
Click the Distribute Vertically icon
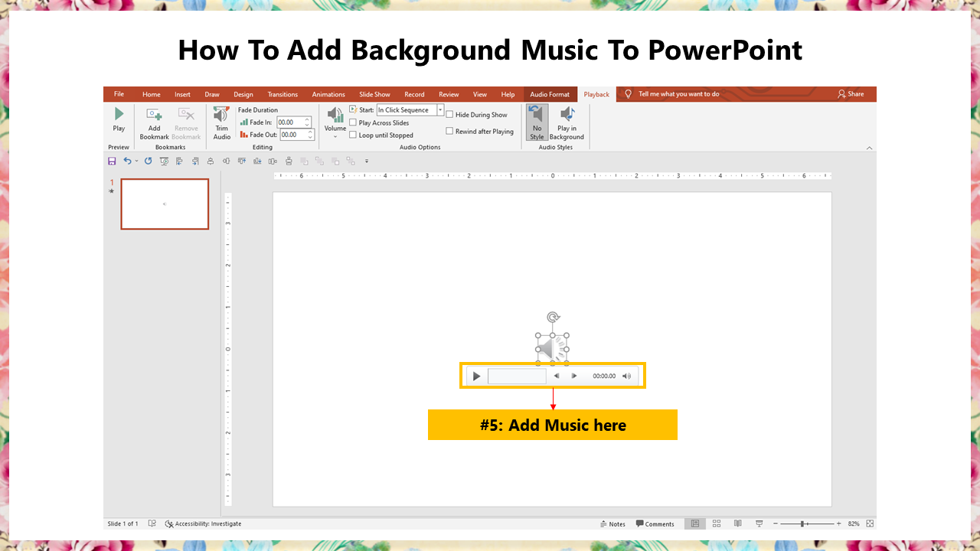click(x=289, y=161)
